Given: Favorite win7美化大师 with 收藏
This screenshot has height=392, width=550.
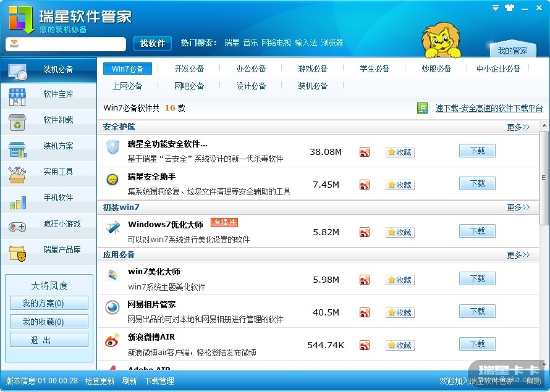Looking at the screenshot, I should point(400,280).
